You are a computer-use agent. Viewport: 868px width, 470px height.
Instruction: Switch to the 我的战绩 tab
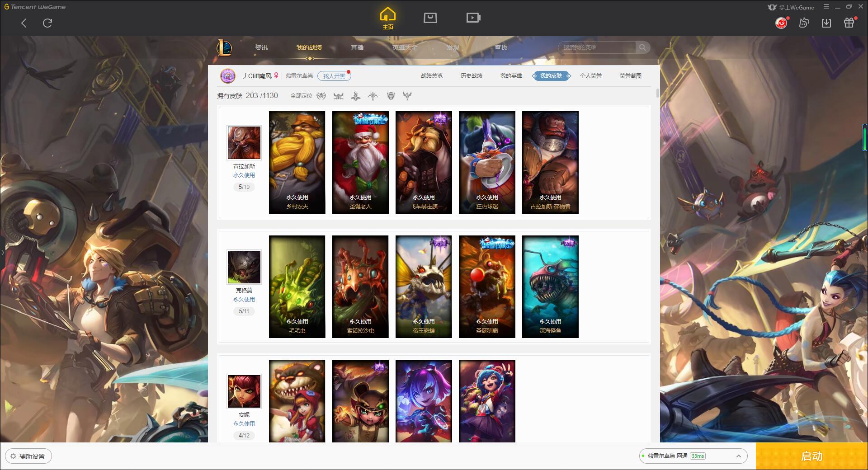click(309, 47)
